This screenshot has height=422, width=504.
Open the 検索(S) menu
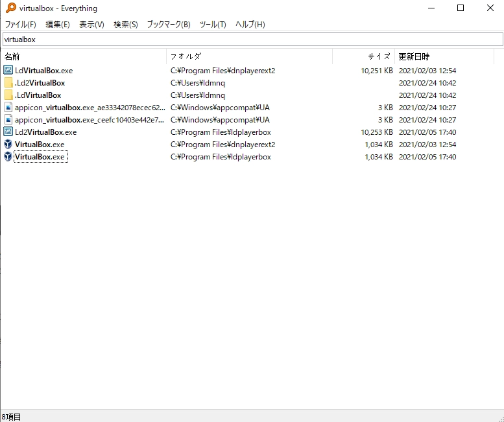coord(126,25)
